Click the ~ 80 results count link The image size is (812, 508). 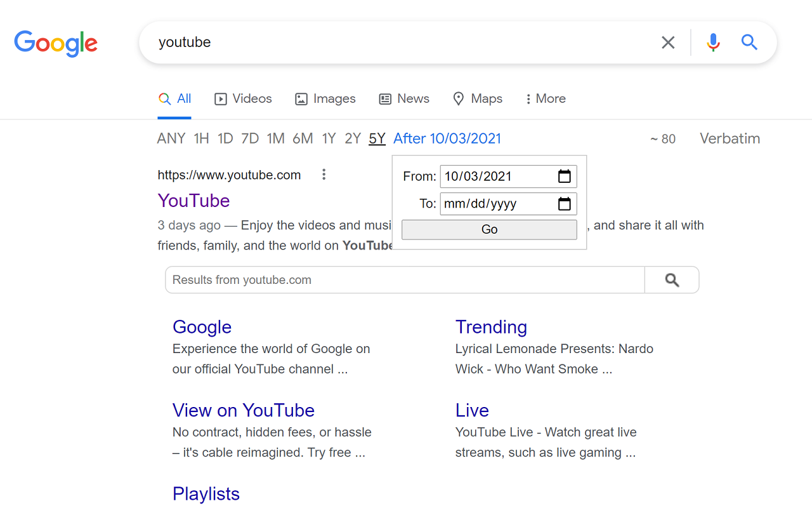click(663, 139)
